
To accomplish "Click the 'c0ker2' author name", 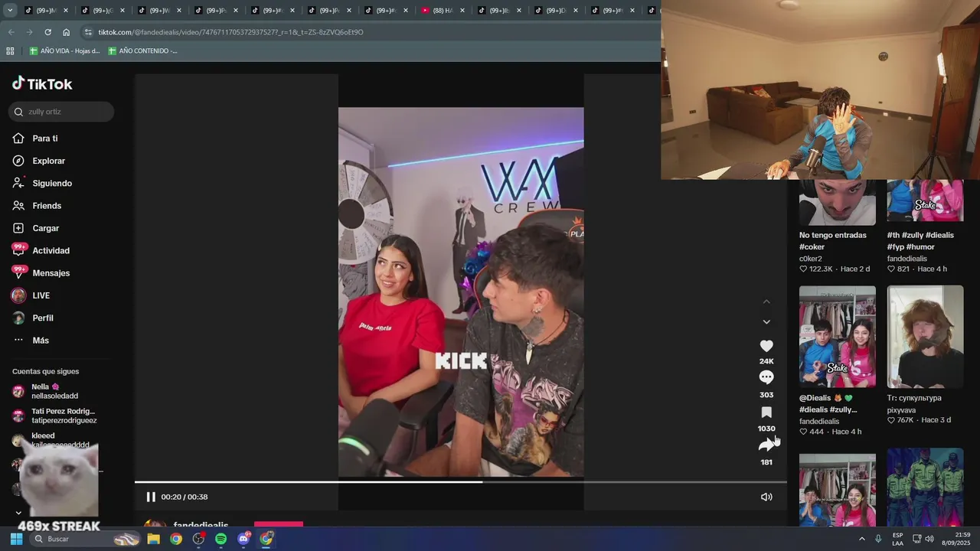I will [x=810, y=259].
